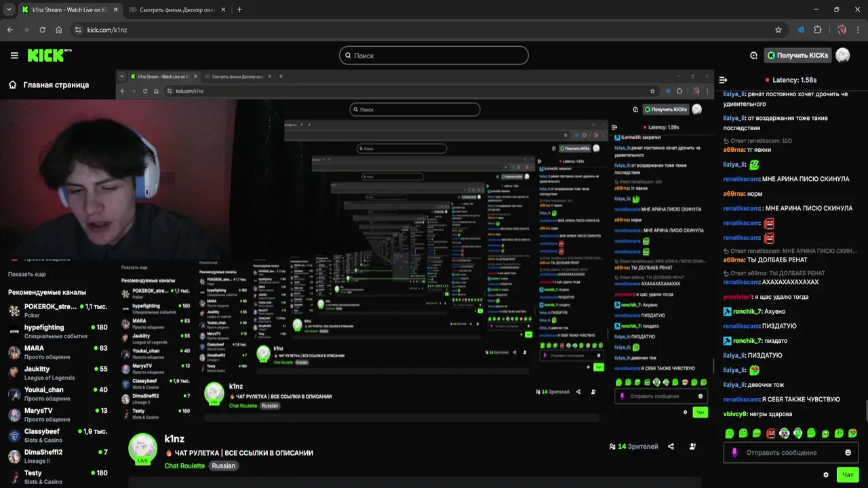Click the blue sound-wave extension icon
Image resolution: width=868 pixels, height=488 pixels.
(801, 30)
